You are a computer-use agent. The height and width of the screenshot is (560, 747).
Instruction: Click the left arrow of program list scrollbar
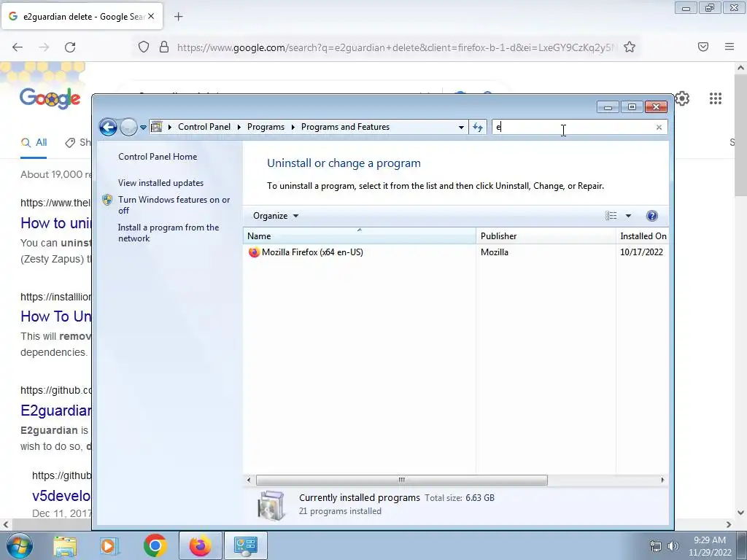(x=249, y=480)
